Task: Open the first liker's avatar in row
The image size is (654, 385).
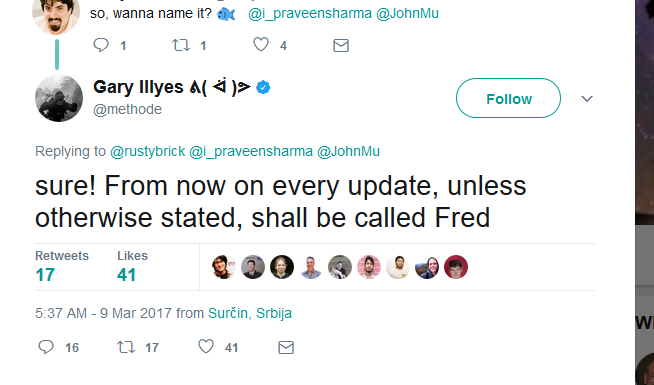Action: [224, 267]
